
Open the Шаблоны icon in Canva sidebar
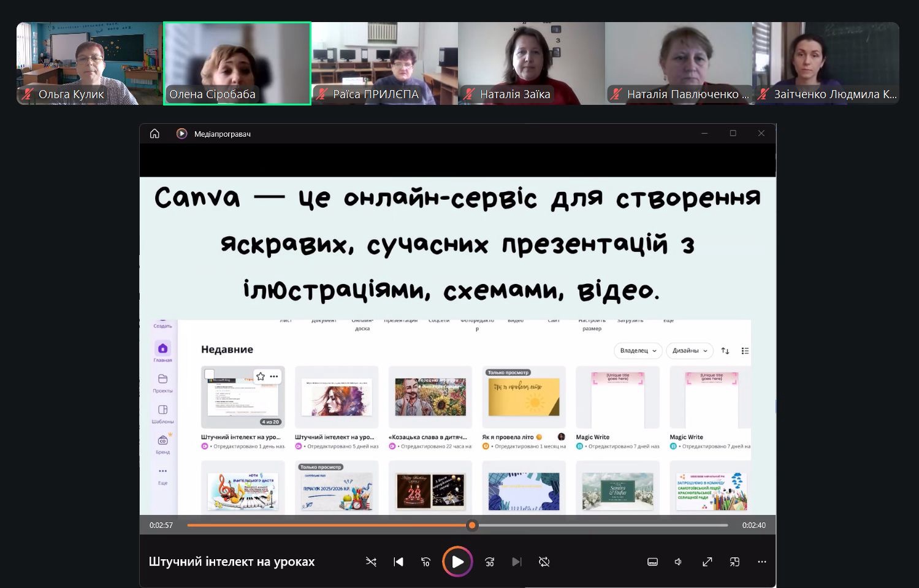(162, 410)
